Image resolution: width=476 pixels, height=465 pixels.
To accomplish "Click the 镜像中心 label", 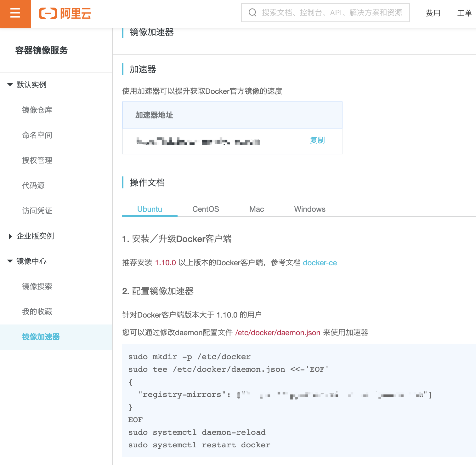I will coord(31,261).
